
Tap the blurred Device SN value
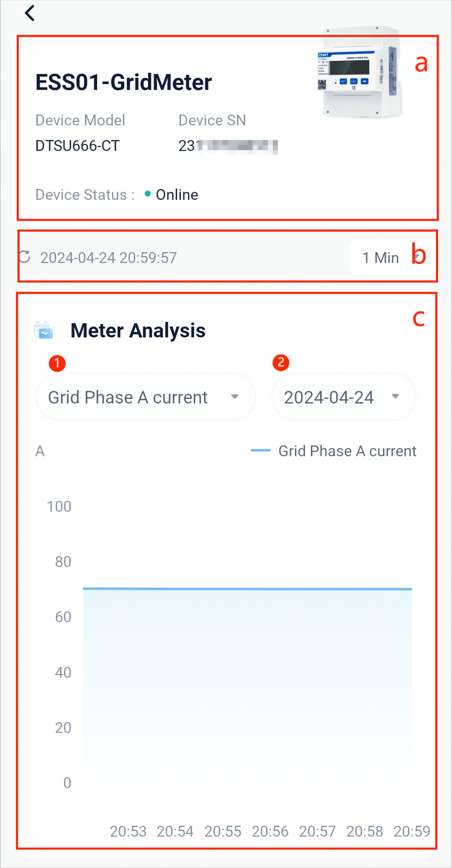228,146
